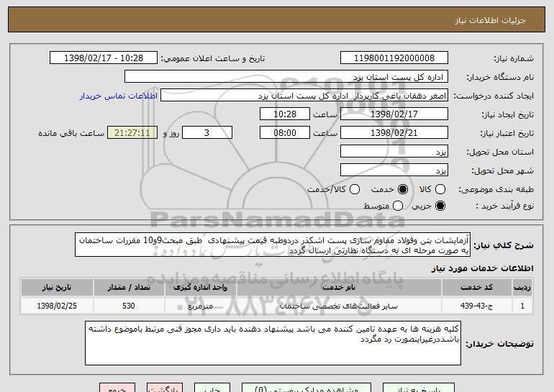Select the خدمت radio button
This screenshot has height=392, width=554.
pos(402,189)
